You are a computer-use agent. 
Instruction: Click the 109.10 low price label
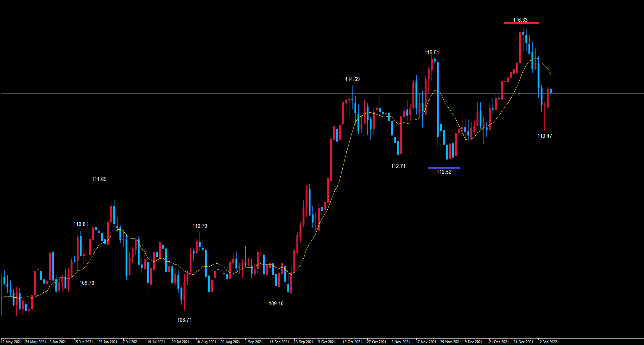click(x=276, y=304)
